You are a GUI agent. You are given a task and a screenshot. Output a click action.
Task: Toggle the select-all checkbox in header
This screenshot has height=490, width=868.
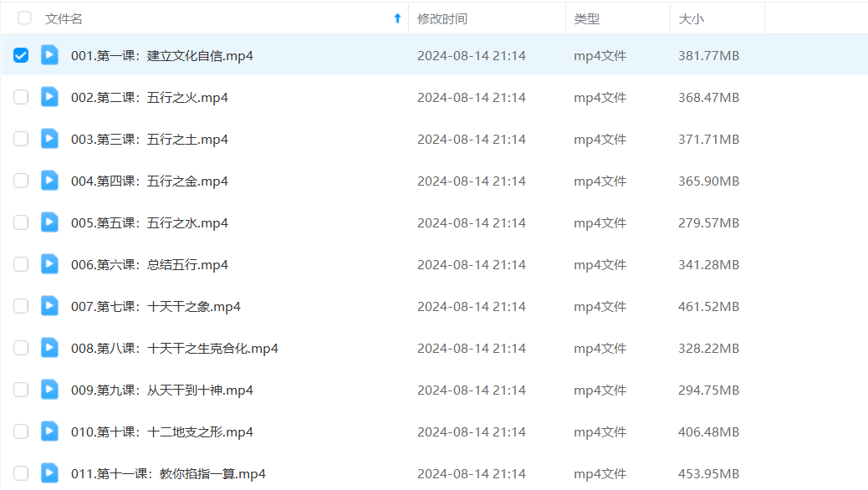pyautogui.click(x=24, y=18)
